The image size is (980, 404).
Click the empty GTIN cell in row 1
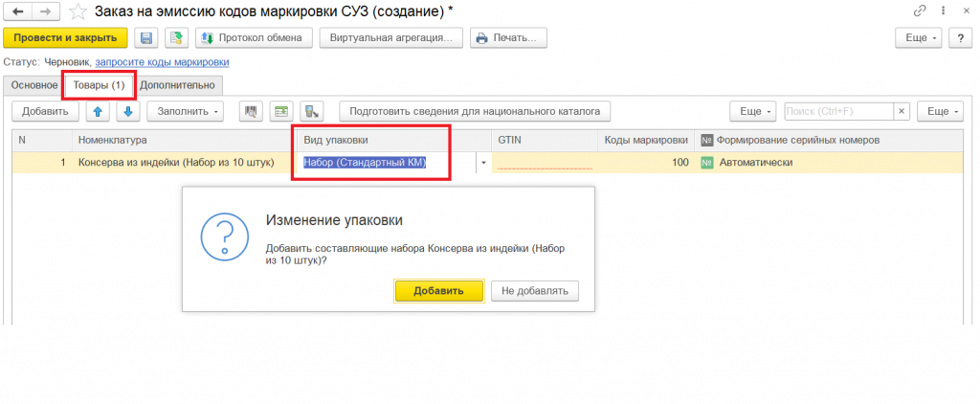[545, 163]
